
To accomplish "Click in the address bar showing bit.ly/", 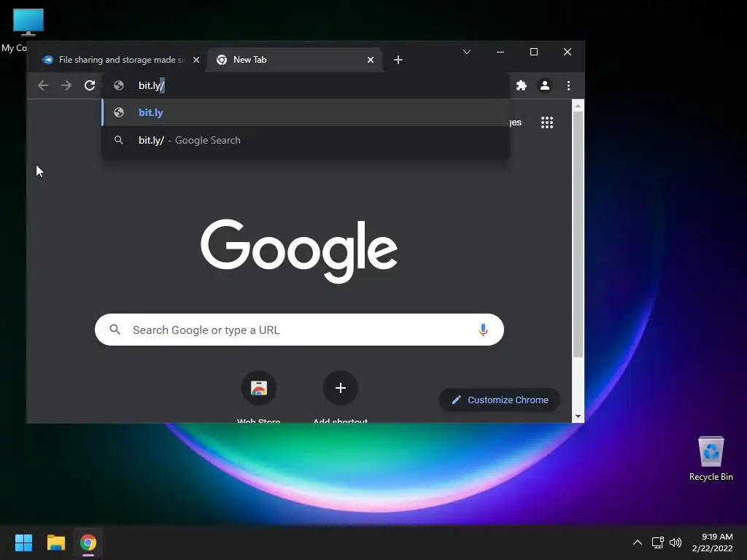I will (x=306, y=85).
